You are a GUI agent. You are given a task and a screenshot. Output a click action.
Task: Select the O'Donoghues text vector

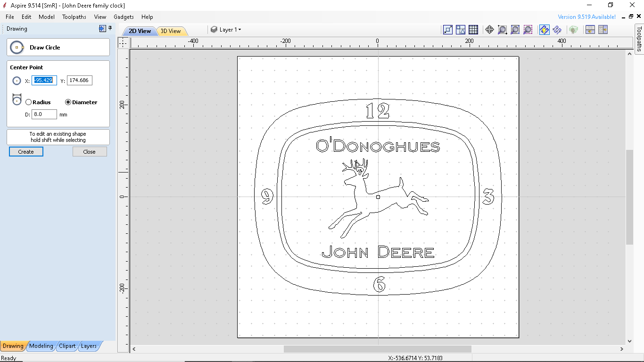(378, 145)
